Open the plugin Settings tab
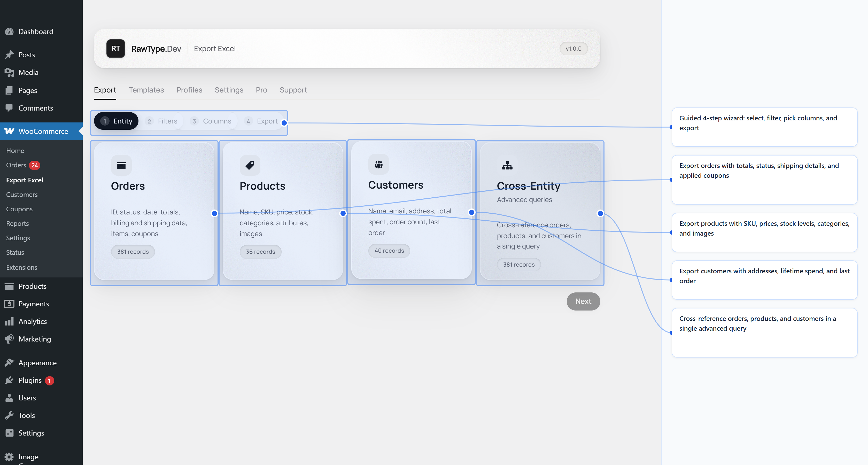Viewport: 868px width, 465px height. [229, 90]
